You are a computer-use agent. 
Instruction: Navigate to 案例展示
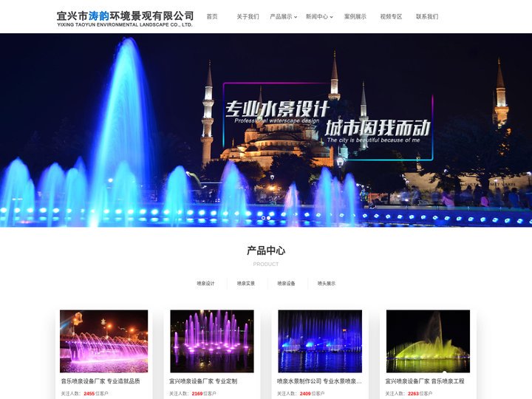pyautogui.click(x=355, y=16)
